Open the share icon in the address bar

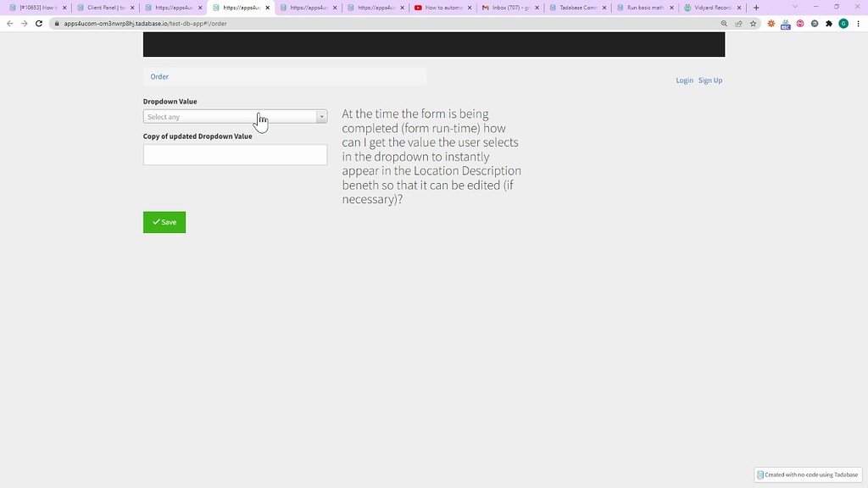[x=737, y=24]
